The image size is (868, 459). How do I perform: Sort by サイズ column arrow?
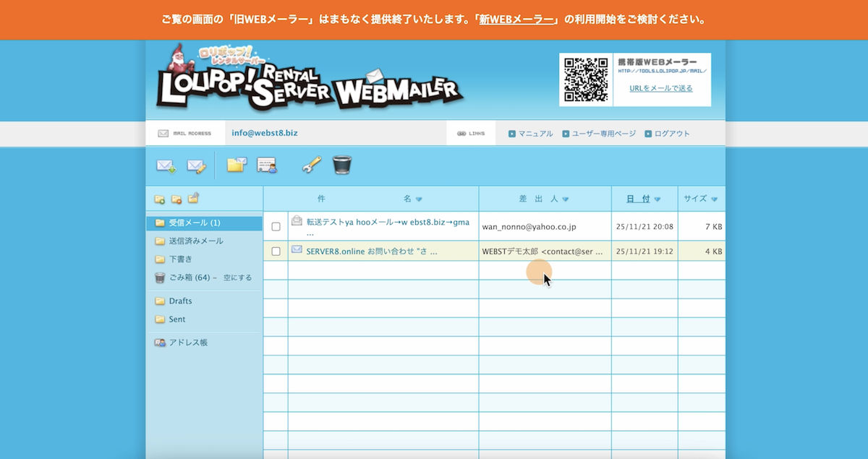(714, 199)
